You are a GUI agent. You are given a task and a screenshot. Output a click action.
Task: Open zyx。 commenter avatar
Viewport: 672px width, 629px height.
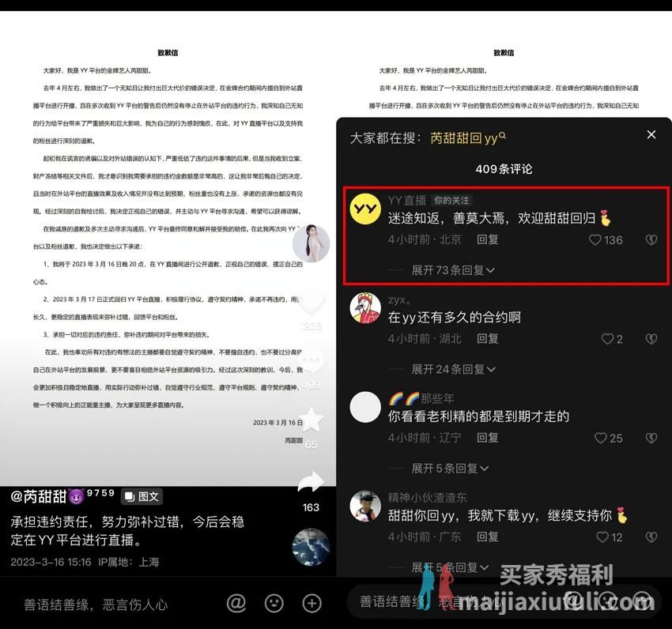click(x=365, y=308)
